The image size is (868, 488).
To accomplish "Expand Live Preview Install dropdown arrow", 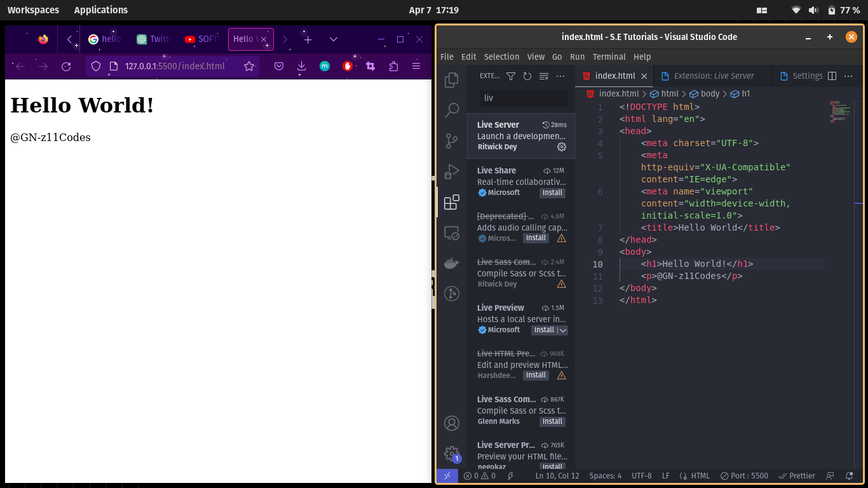I will pos(562,330).
